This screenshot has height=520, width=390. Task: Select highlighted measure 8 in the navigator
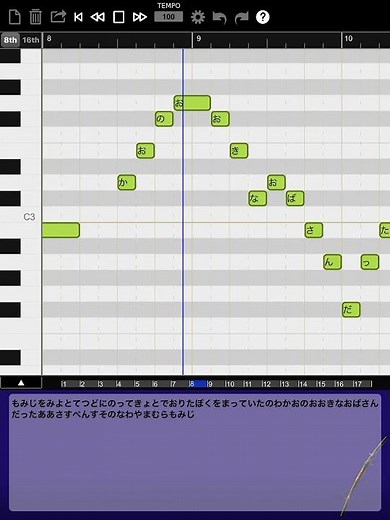[198, 384]
